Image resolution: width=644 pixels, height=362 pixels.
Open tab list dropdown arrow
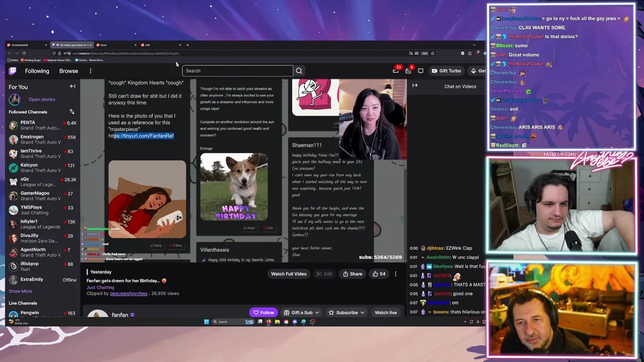click(x=474, y=45)
